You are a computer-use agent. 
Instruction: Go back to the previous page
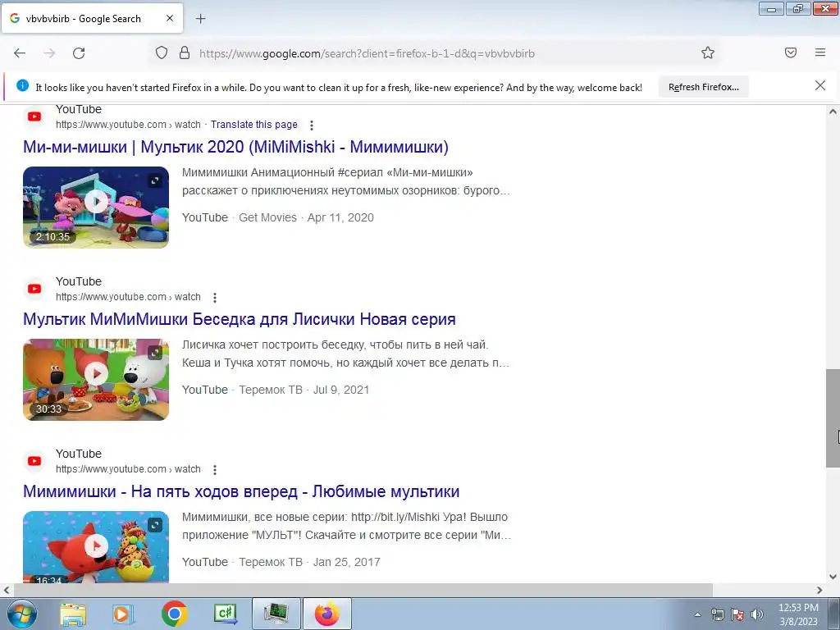pos(20,53)
